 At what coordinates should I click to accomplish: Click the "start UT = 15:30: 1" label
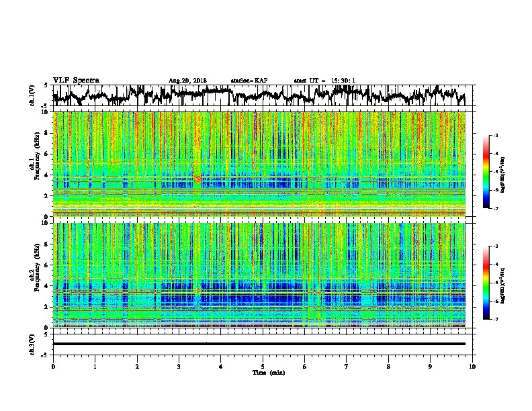point(324,81)
